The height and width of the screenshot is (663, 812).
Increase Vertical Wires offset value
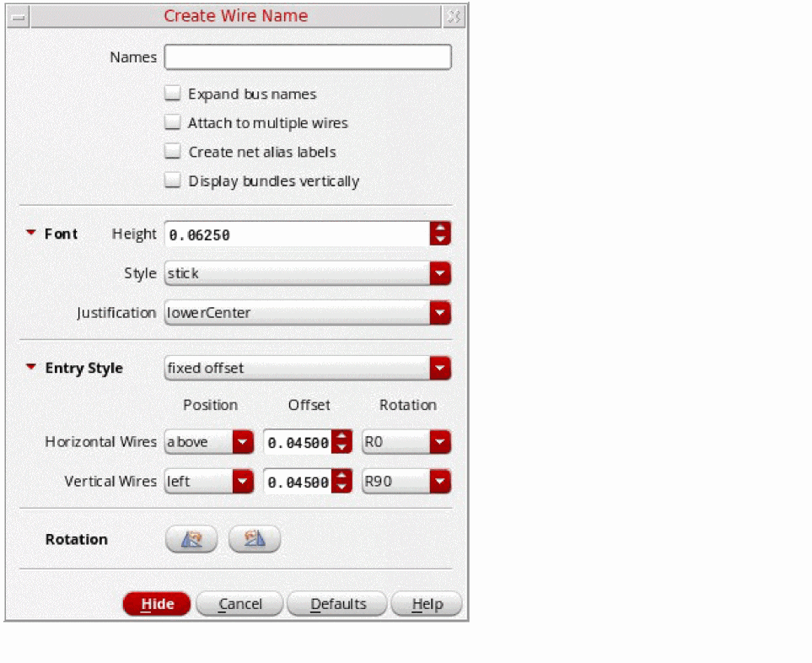pyautogui.click(x=341, y=476)
